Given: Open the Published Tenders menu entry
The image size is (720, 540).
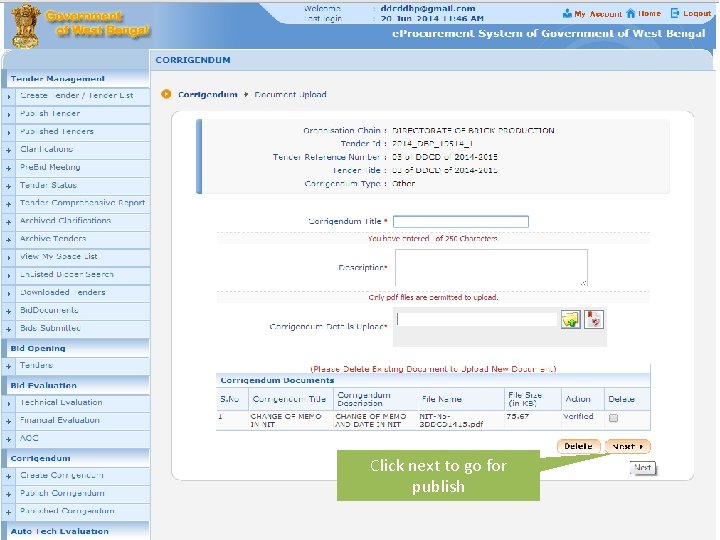Looking at the screenshot, I should click(57, 131).
